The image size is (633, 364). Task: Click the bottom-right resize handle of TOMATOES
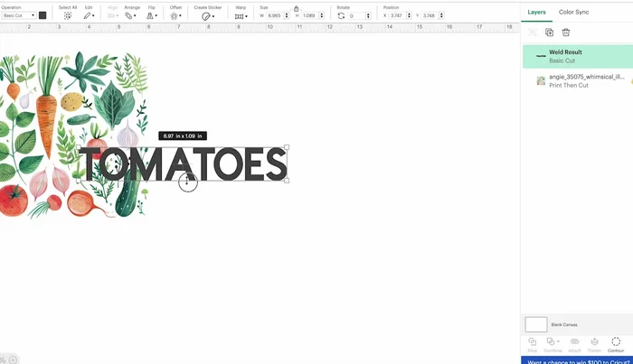point(287,181)
